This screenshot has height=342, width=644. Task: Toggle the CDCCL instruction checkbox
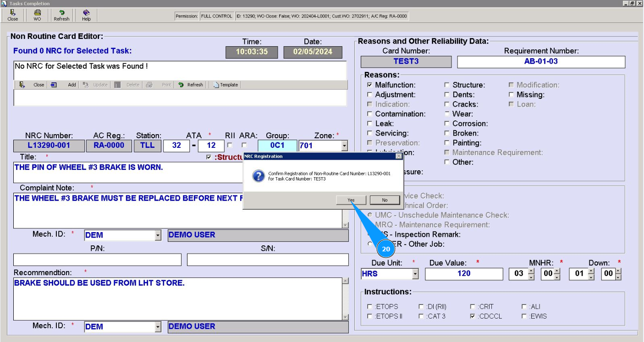[473, 316]
